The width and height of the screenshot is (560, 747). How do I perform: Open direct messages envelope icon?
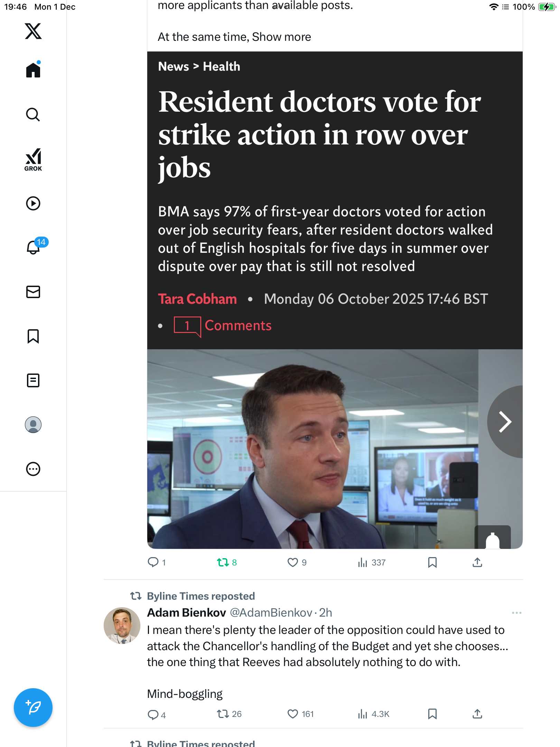(x=33, y=292)
